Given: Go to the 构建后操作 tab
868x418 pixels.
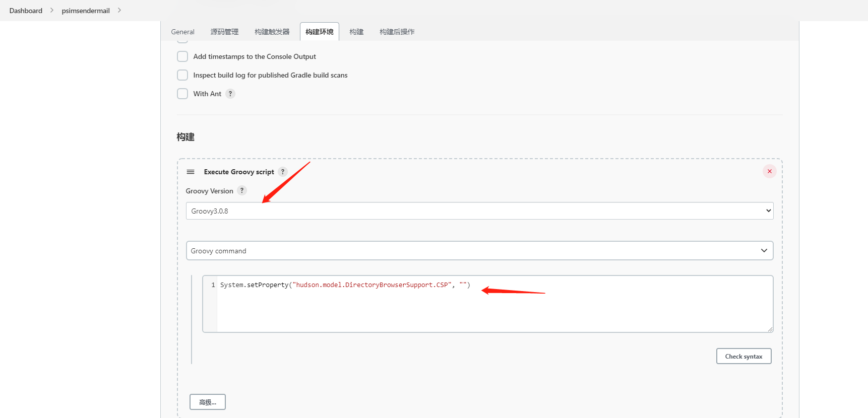Looking at the screenshot, I should pyautogui.click(x=397, y=32).
